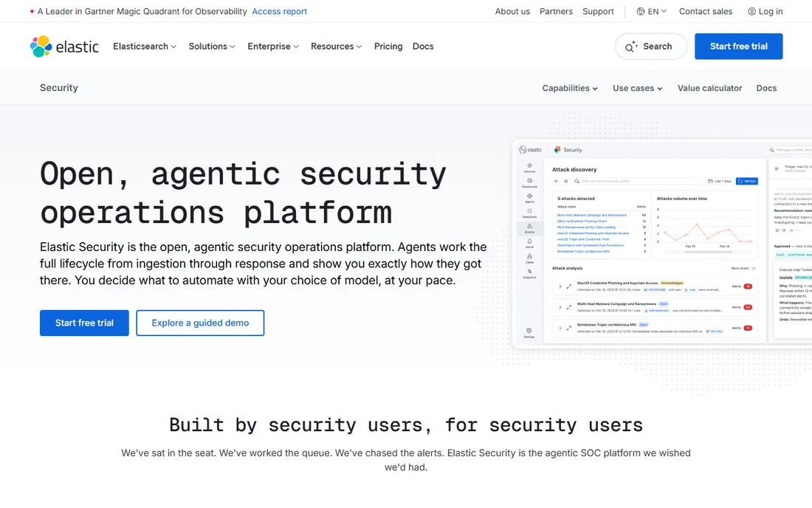Open the Partners link
Screen dimensions: 812x508
(x=556, y=11)
